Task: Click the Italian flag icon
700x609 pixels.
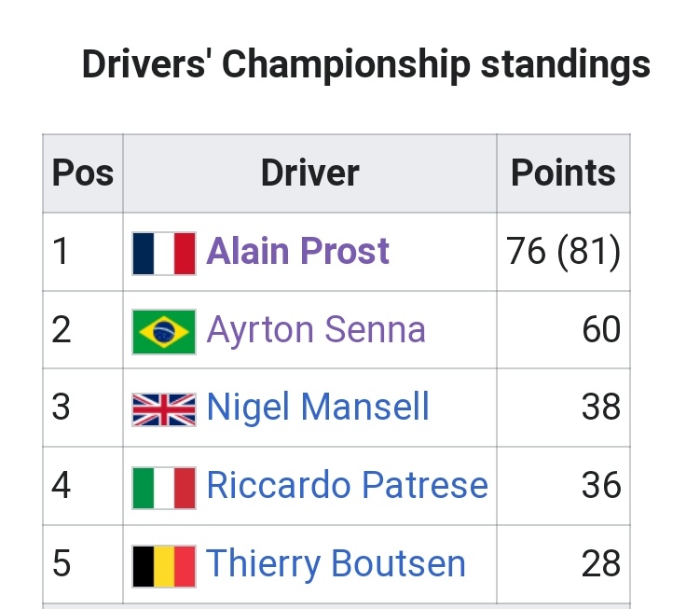Action: pos(164,488)
